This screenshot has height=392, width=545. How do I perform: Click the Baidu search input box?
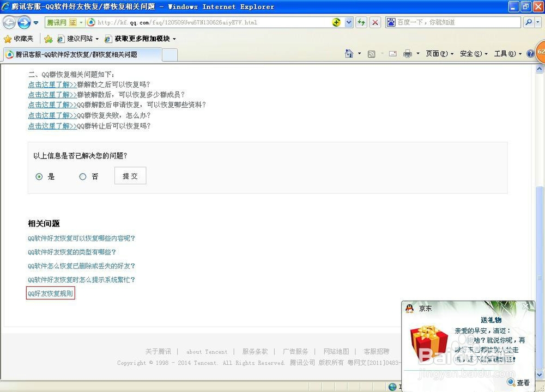pos(458,22)
